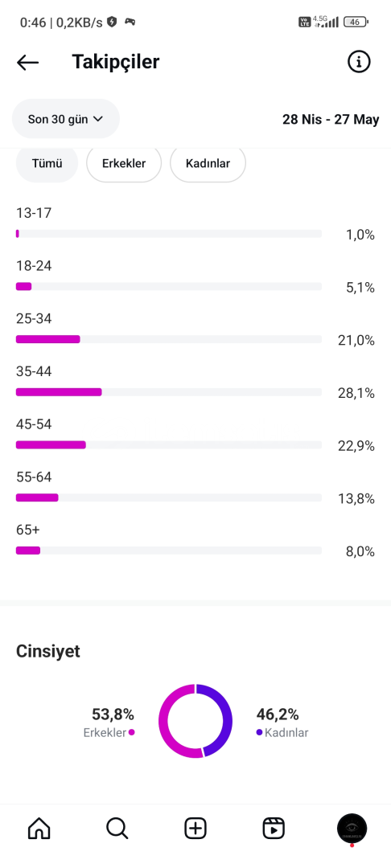Image resolution: width=391 pixels, height=868 pixels.
Task: Tap the create new post plus icon
Action: pos(195,829)
